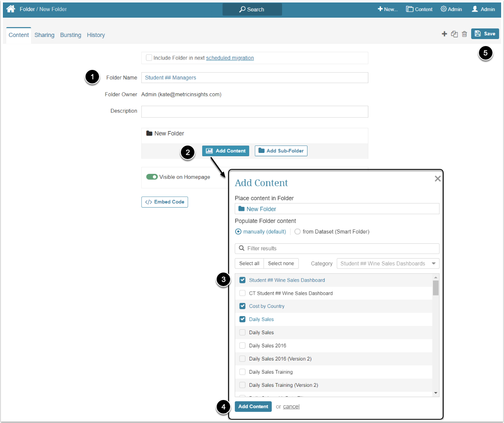Click Select none button

(281, 264)
